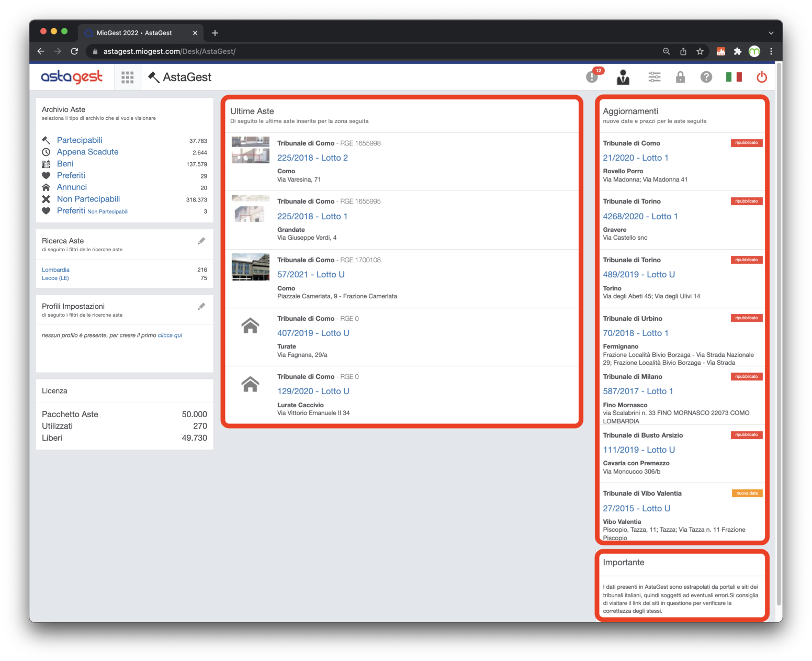This screenshot has height=661, width=812.
Task: Click Chrome forward arrow
Action: pos(58,51)
